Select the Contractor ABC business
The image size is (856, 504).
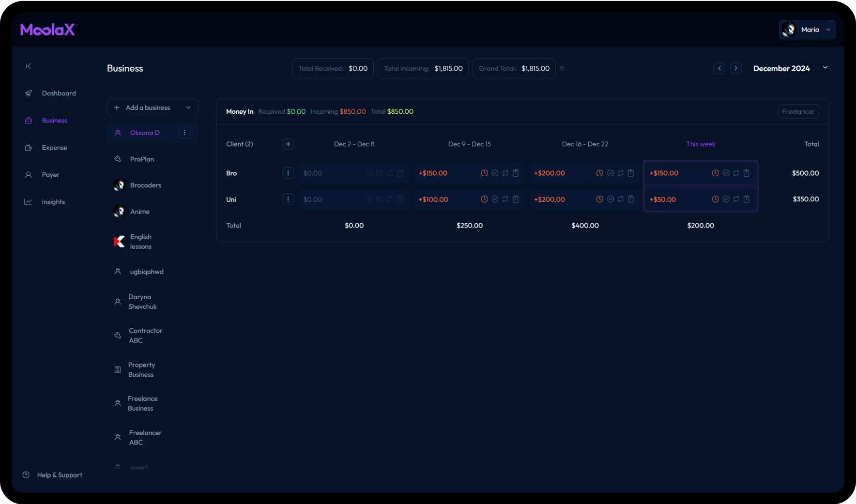click(153, 336)
